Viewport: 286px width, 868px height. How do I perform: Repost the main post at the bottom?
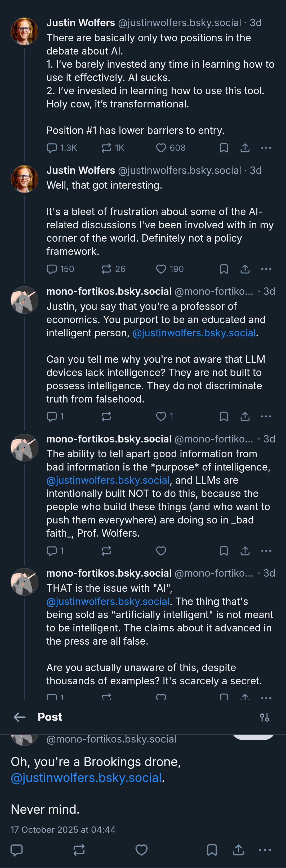[x=79, y=850]
